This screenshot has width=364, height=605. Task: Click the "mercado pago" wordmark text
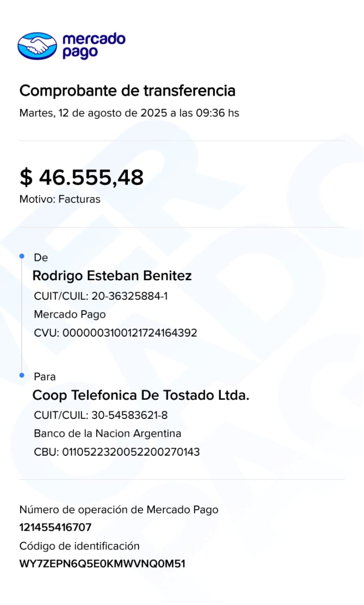point(93,45)
